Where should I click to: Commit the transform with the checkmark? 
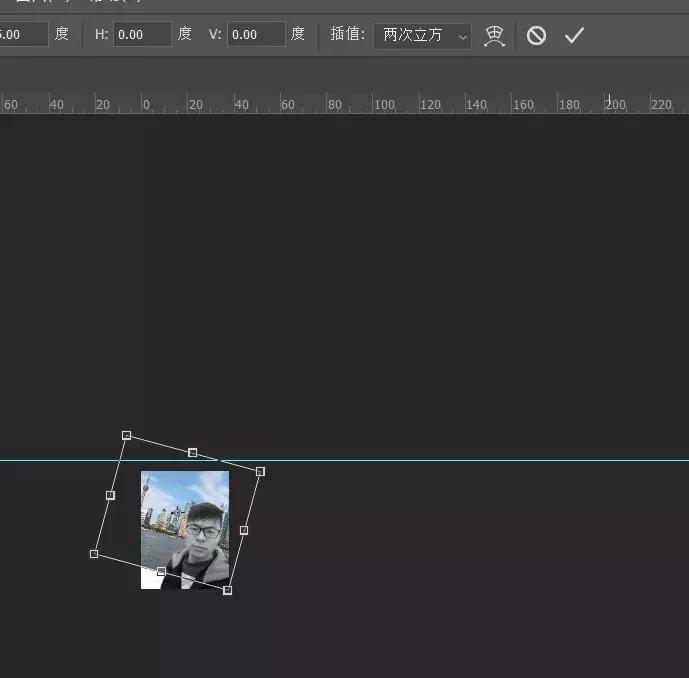tap(574, 35)
